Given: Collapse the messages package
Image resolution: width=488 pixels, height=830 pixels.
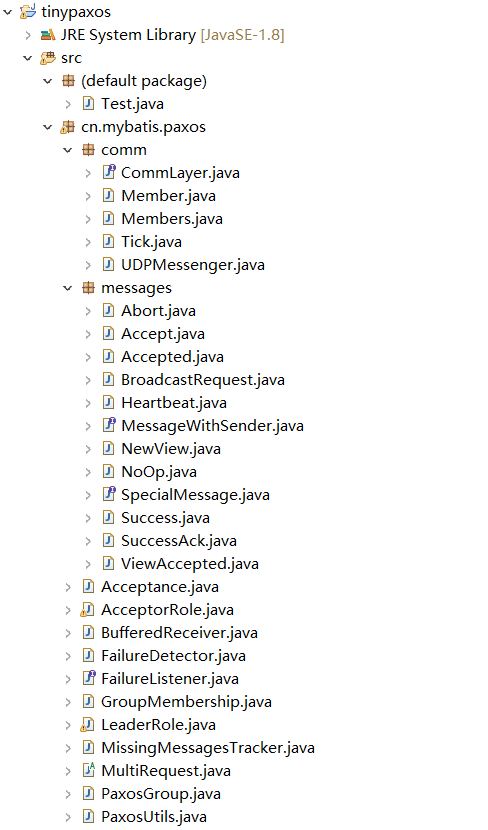Looking at the screenshot, I should click(x=68, y=288).
